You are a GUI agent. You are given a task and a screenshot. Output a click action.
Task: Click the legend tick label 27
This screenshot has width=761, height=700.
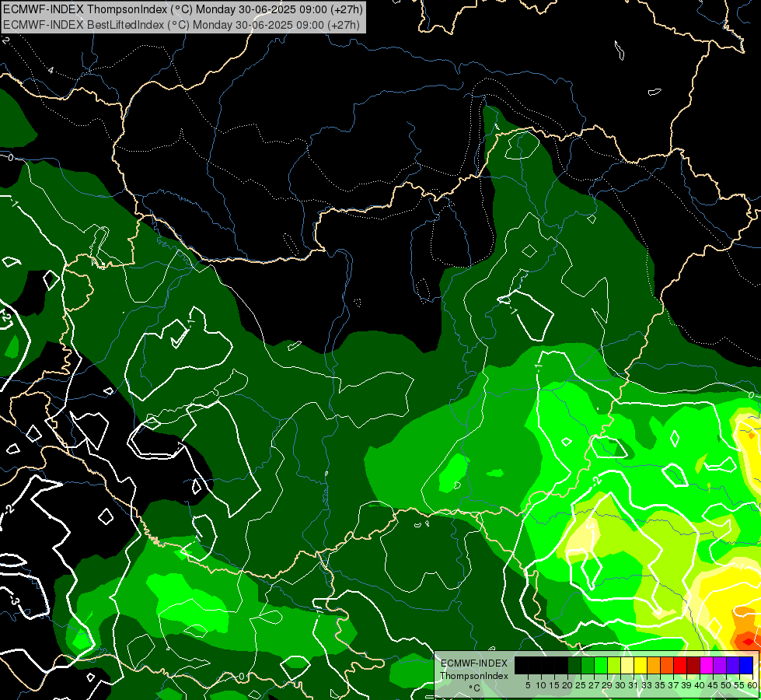(595, 685)
